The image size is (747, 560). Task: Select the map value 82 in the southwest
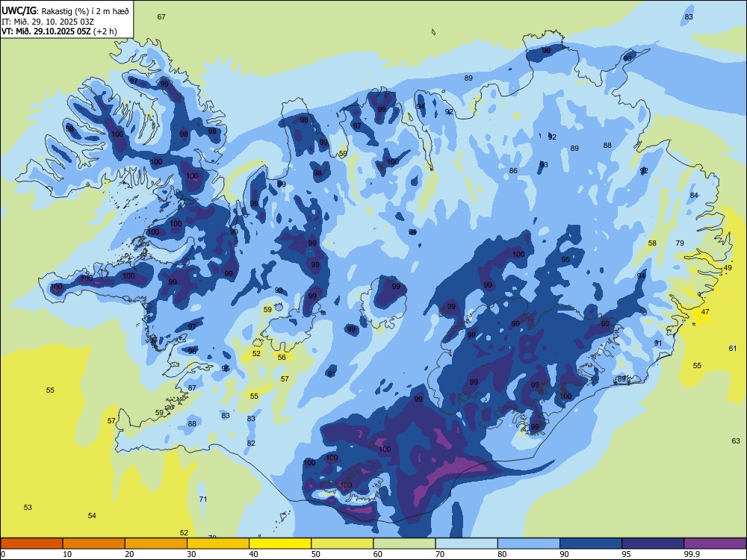pos(251,443)
